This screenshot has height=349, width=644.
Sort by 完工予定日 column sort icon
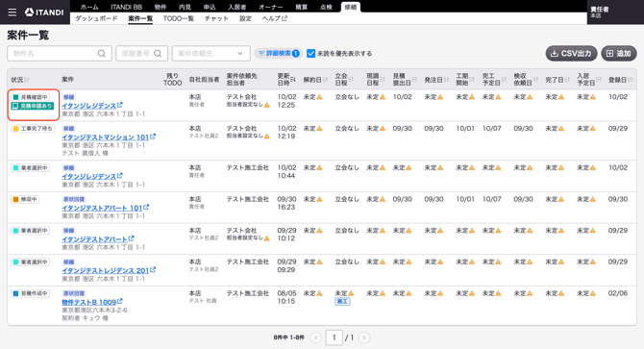(504, 79)
